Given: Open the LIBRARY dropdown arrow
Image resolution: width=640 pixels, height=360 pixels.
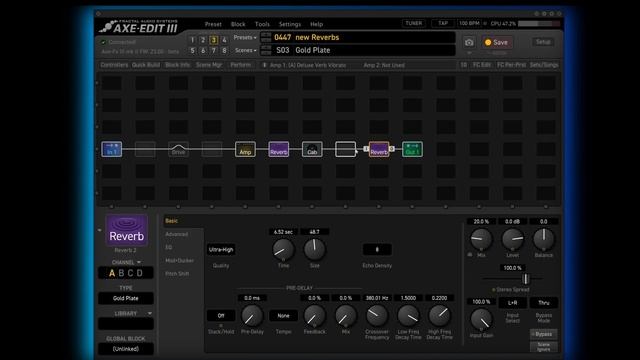Looking at the screenshot, I should 150,313.
